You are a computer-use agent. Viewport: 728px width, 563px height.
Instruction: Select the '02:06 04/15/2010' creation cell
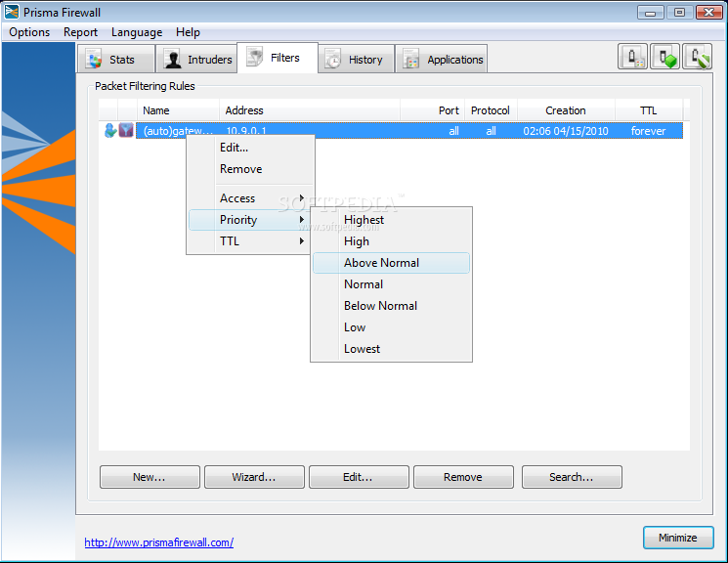[x=566, y=131]
